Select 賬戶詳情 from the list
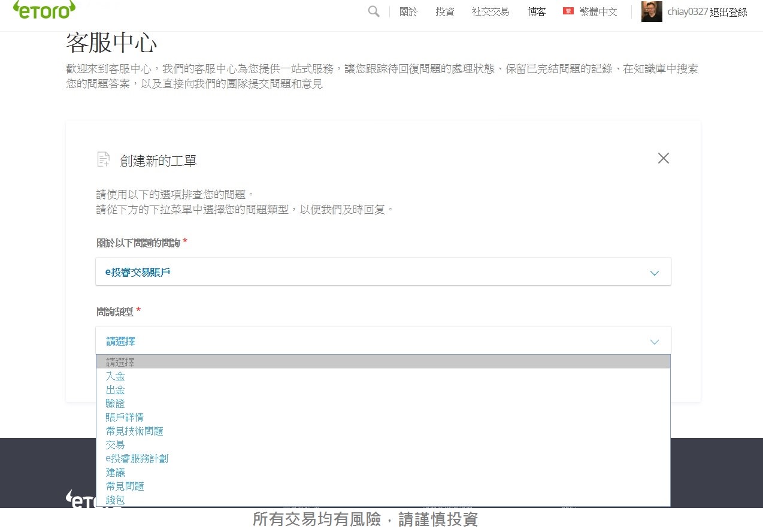Viewport: 763px width, 532px height. tap(383, 417)
